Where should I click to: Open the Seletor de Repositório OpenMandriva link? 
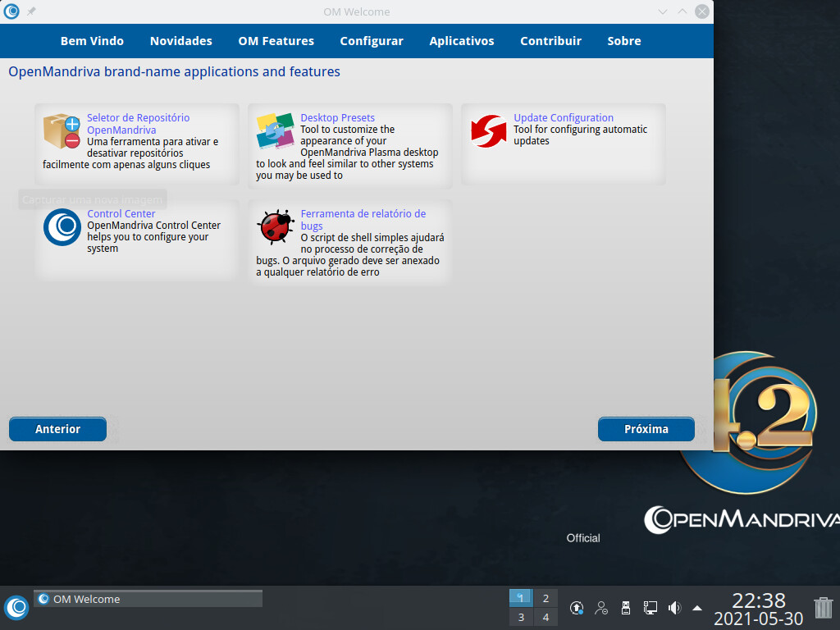click(x=138, y=124)
